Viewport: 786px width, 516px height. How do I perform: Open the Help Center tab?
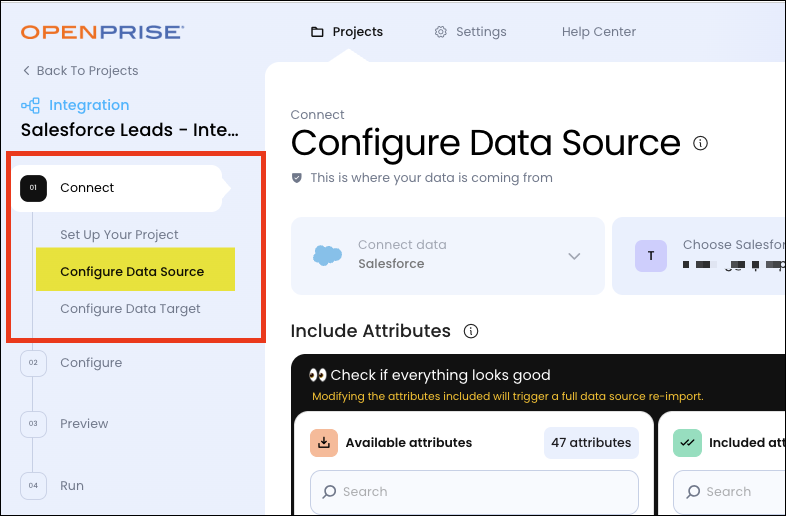[599, 32]
